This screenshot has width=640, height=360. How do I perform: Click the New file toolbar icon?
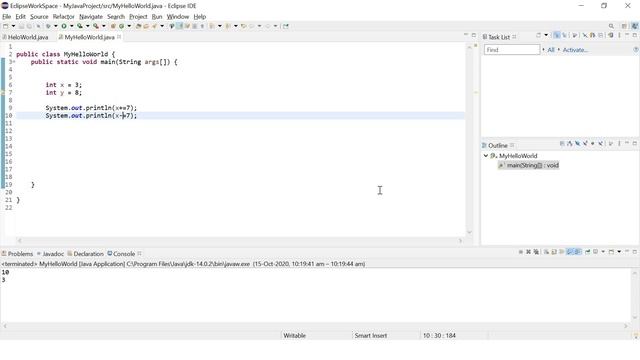click(x=6, y=26)
